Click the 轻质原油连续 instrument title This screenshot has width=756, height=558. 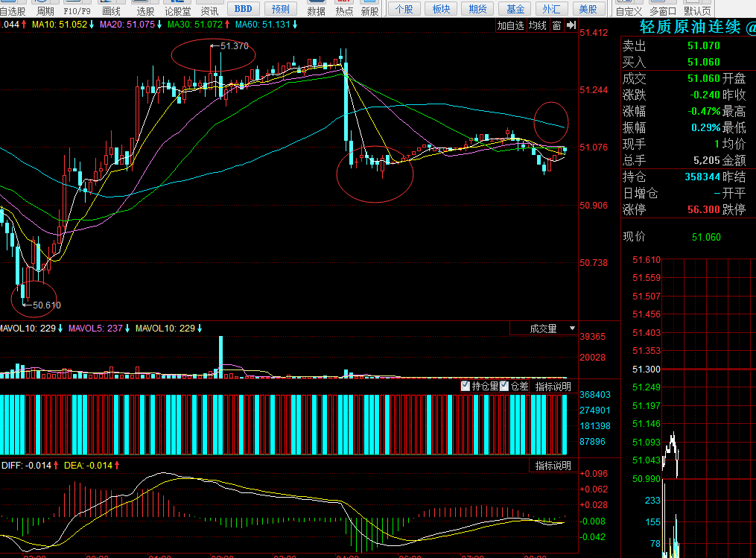690,27
